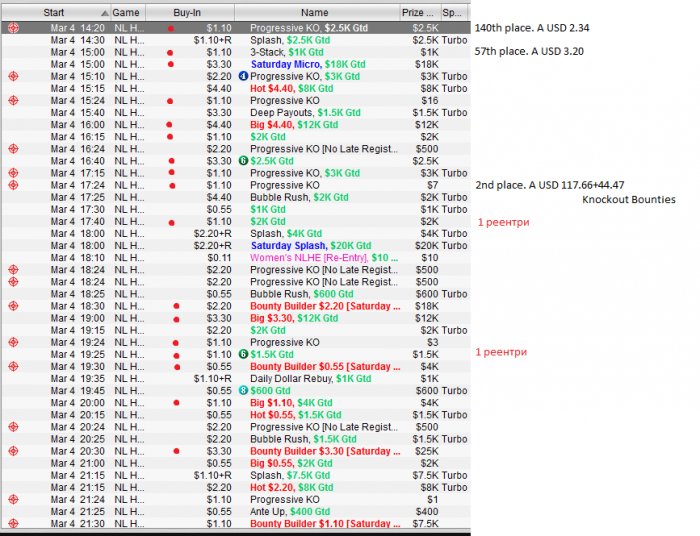Click the red dot on the 16:15 $2K Gtd row
This screenshot has width=700, height=536.
pyautogui.click(x=170, y=137)
